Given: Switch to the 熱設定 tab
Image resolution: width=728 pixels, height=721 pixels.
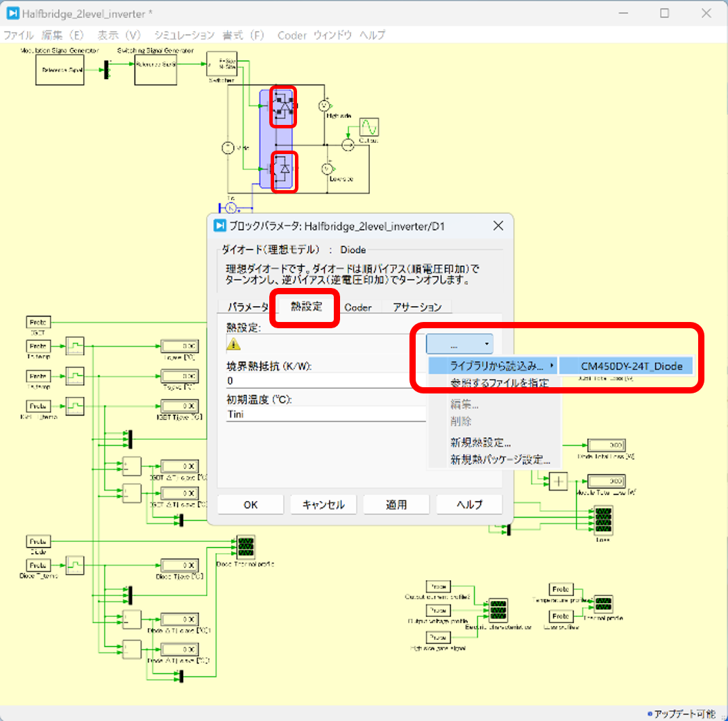Looking at the screenshot, I should 305,307.
